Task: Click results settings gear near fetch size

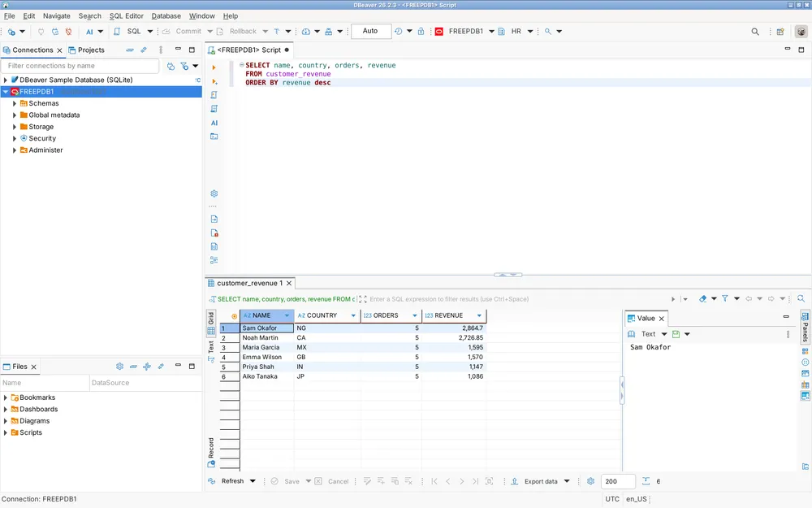Action: (590, 481)
